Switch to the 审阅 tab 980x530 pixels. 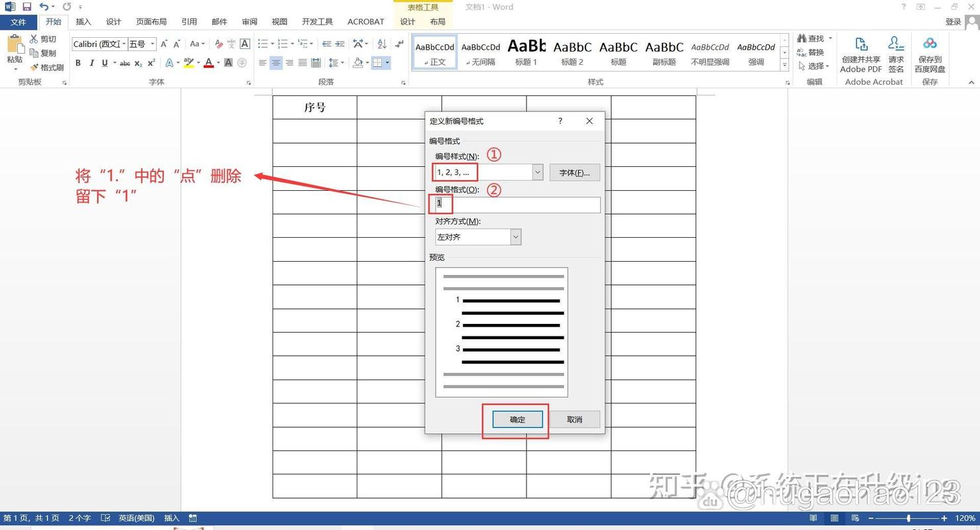click(249, 22)
